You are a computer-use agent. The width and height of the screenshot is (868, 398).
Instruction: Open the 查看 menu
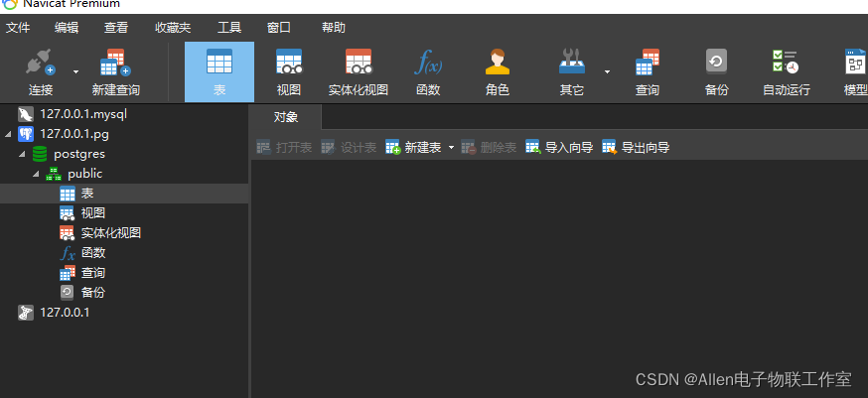click(116, 28)
